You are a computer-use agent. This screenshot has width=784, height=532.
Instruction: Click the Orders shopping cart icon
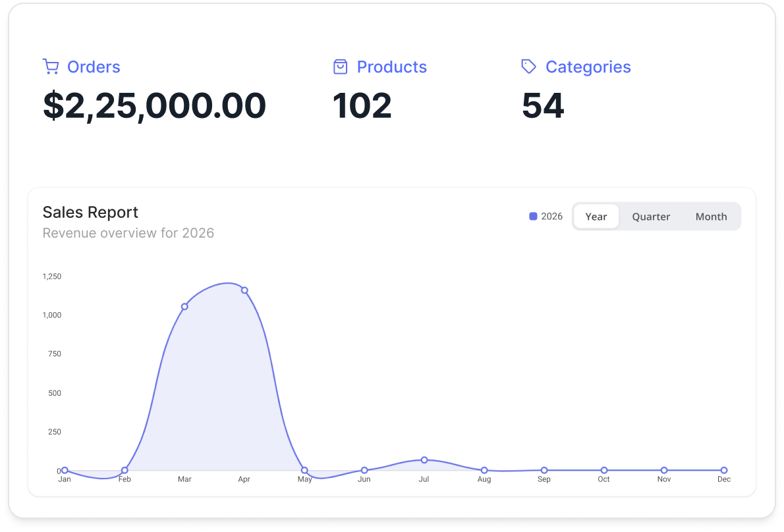click(x=51, y=66)
